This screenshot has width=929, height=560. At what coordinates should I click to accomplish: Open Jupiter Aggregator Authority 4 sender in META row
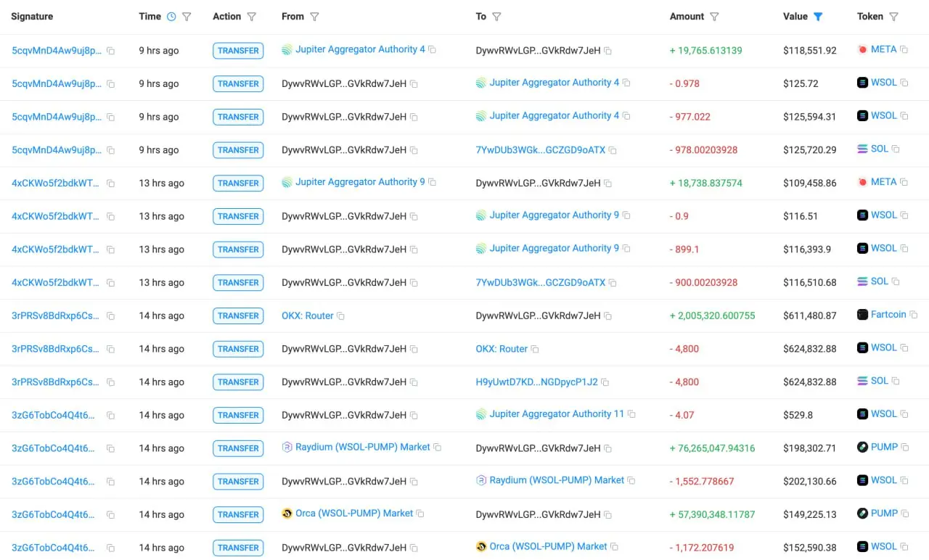coord(360,49)
